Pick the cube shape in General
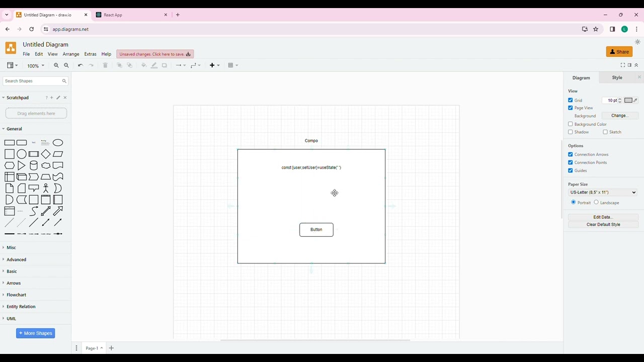Screen dimensions: 644x362 (x=22, y=177)
